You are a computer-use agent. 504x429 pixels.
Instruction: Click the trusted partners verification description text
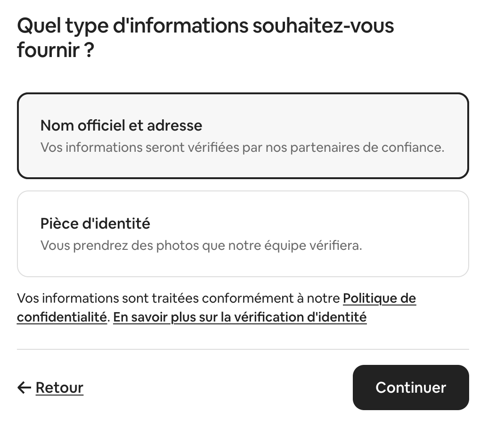tap(242, 147)
